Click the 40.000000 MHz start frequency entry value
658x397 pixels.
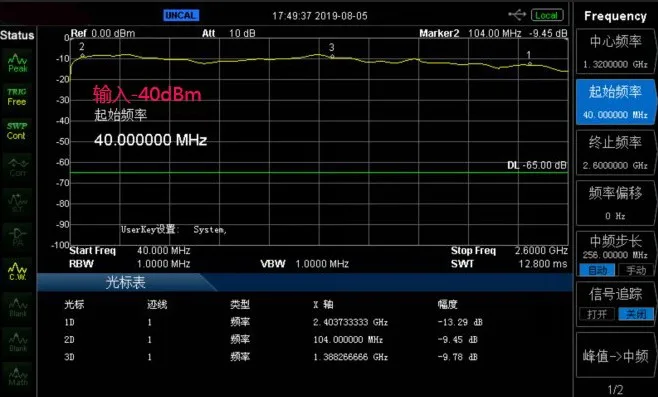coord(151,140)
